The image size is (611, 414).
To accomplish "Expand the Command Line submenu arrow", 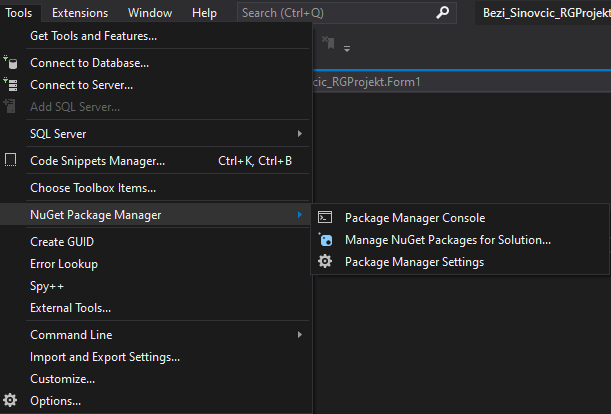I will (300, 334).
